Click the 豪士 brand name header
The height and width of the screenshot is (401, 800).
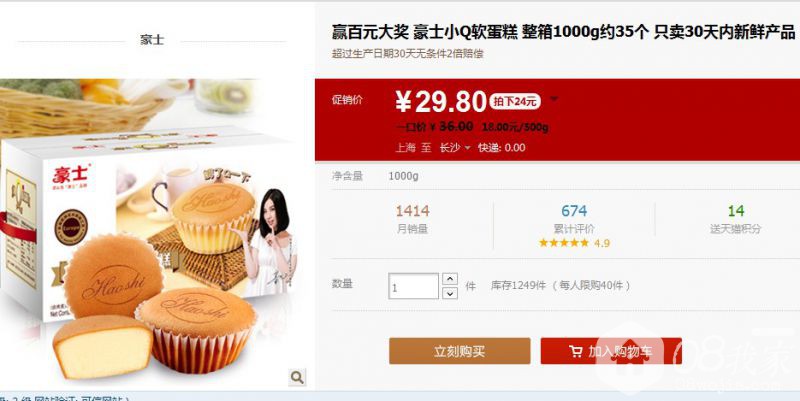[152, 40]
